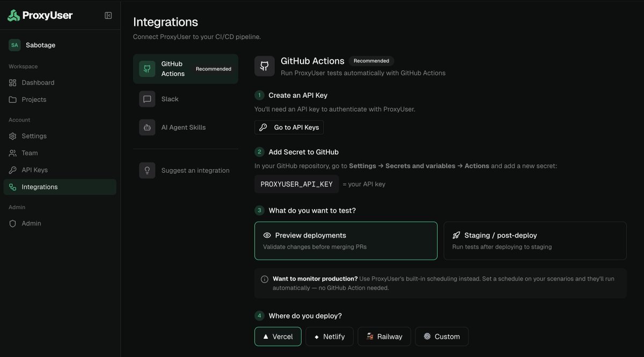
Task: Click Want to monitor production text
Action: click(x=315, y=279)
